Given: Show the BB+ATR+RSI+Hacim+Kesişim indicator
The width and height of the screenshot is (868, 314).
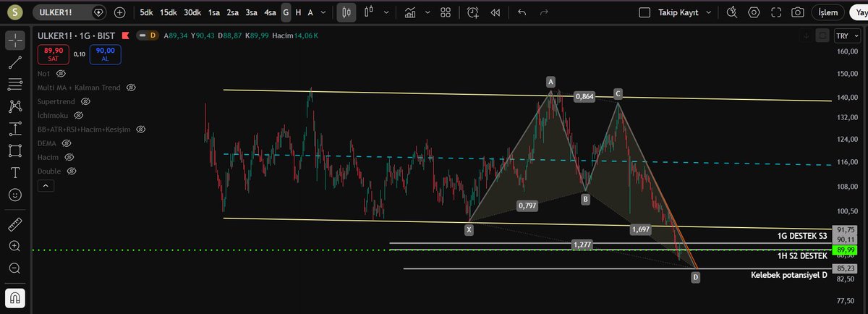Looking at the screenshot, I should tap(141, 129).
